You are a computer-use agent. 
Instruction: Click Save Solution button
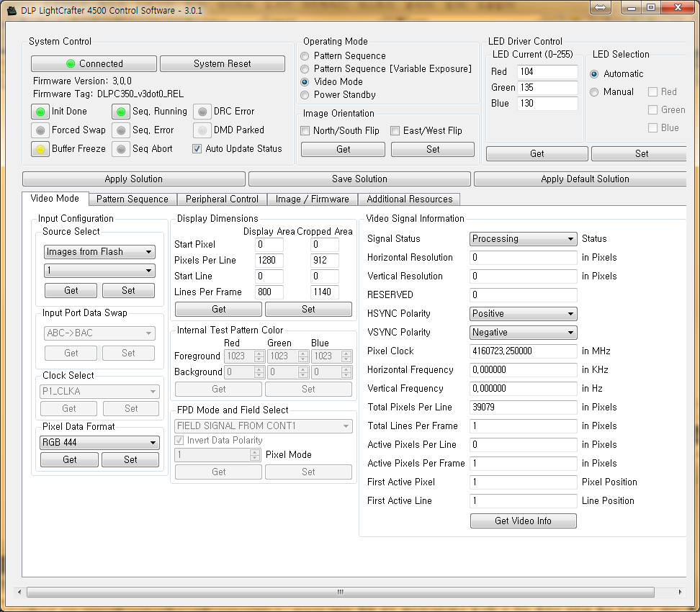(359, 179)
